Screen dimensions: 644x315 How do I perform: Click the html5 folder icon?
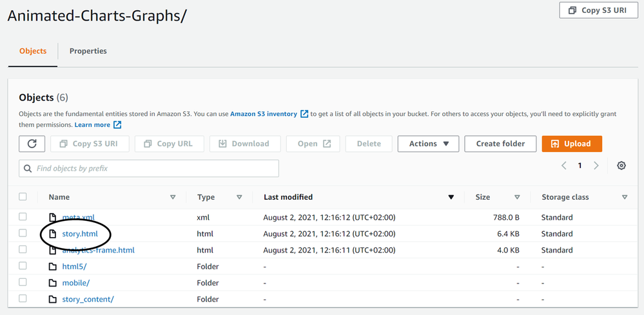tap(53, 267)
